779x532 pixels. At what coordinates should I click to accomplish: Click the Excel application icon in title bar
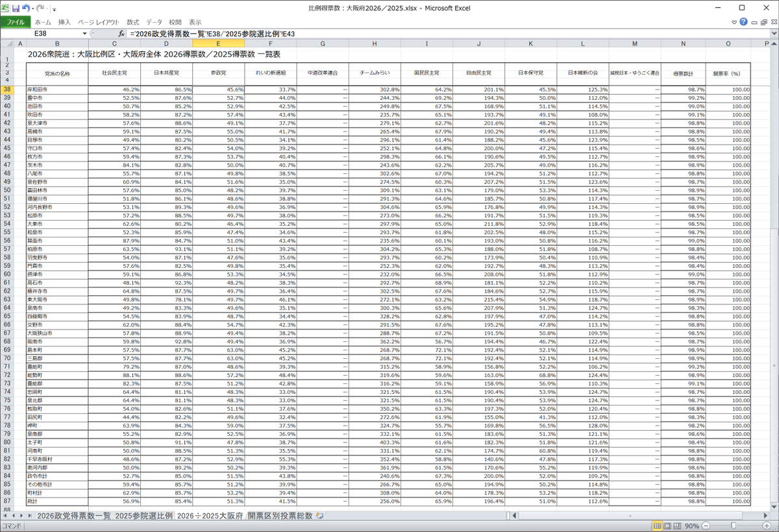coord(5,8)
